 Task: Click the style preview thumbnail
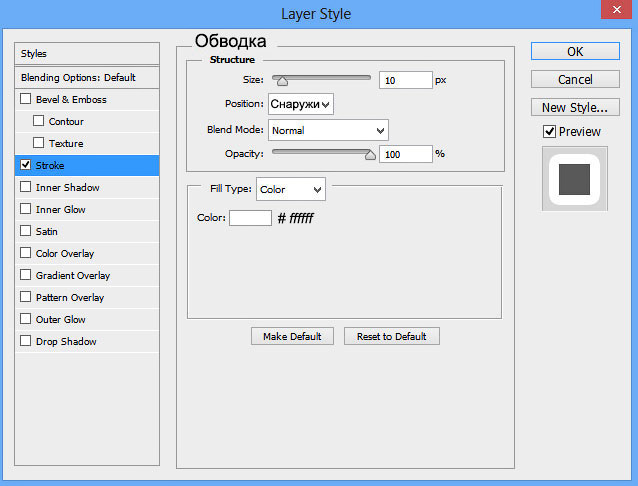pyautogui.click(x=575, y=179)
